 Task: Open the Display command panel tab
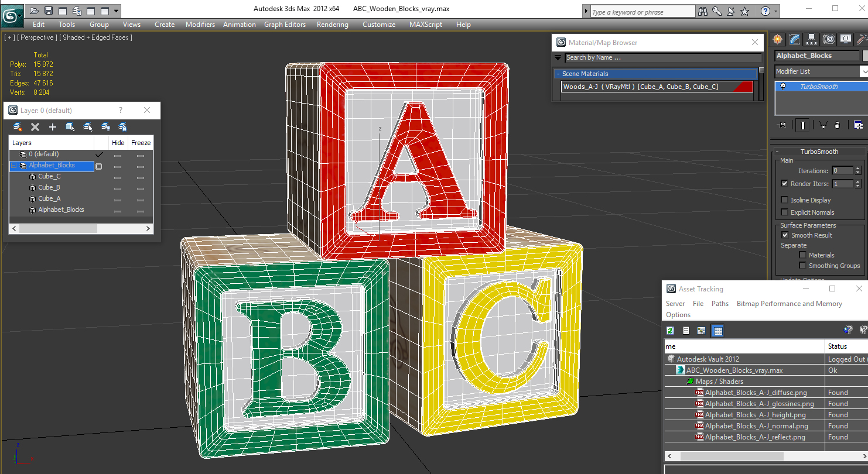tap(845, 39)
